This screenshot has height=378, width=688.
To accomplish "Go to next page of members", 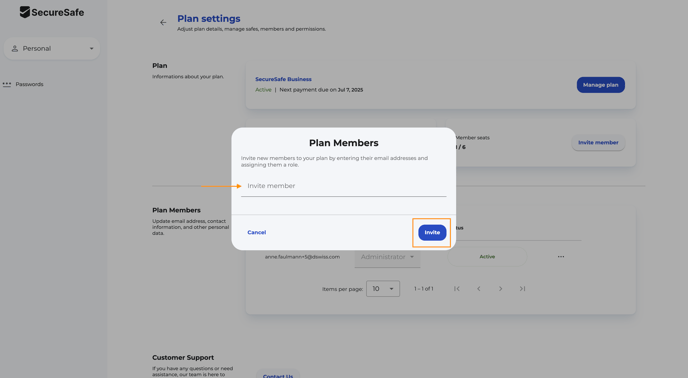I will point(500,289).
